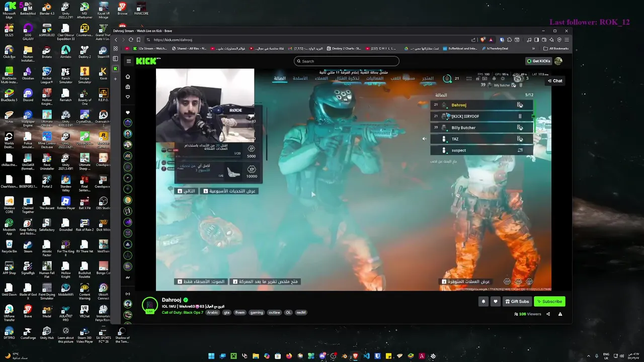Open the Rocket League desktop shortcut
The width and height of the screenshot is (644, 362).
click(x=47, y=74)
